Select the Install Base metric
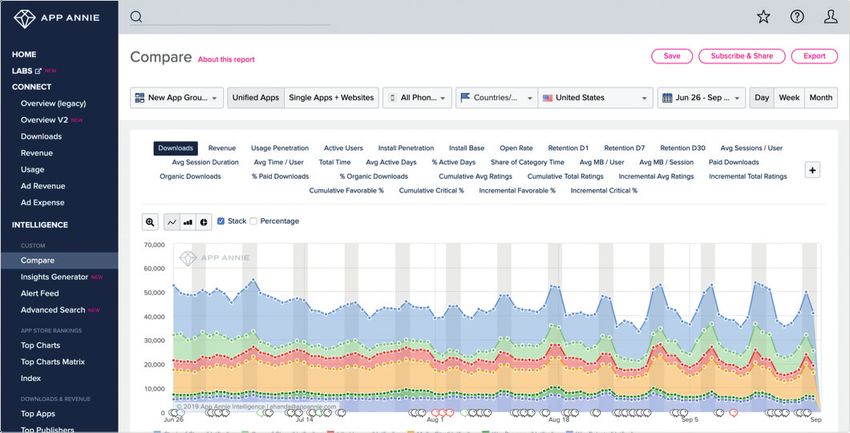 tap(467, 148)
